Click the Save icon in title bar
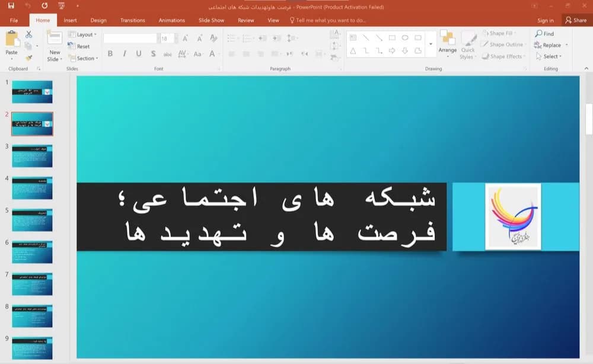This screenshot has width=593, height=364. point(11,6)
